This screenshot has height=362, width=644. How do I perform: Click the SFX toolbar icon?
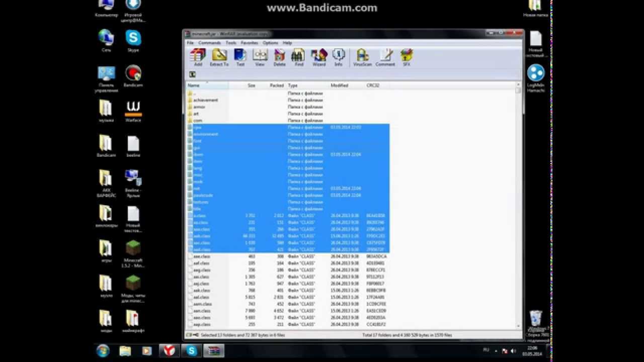(407, 57)
